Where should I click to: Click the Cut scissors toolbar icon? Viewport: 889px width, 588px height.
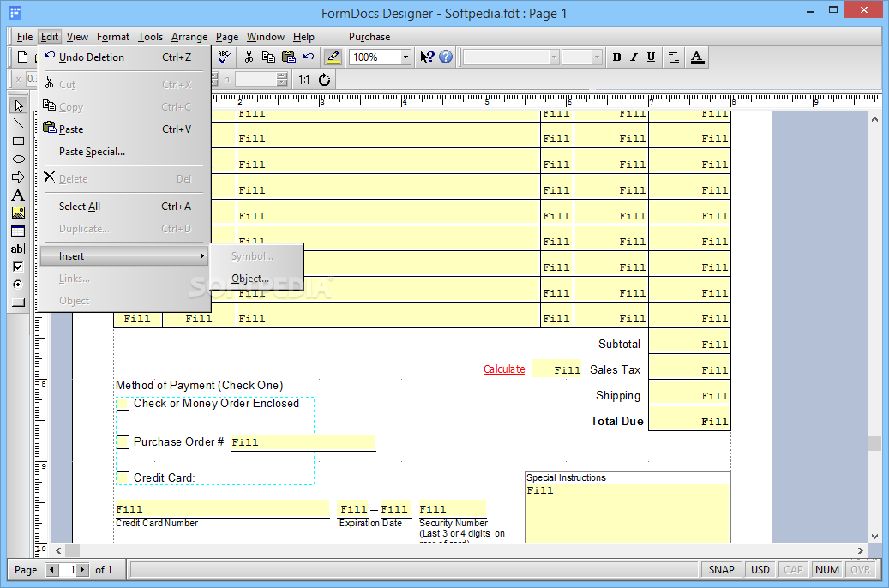click(249, 57)
